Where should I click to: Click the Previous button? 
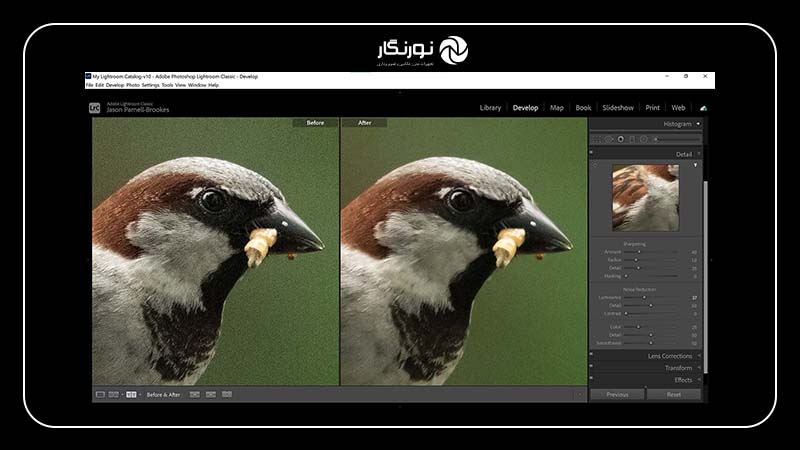click(x=617, y=394)
